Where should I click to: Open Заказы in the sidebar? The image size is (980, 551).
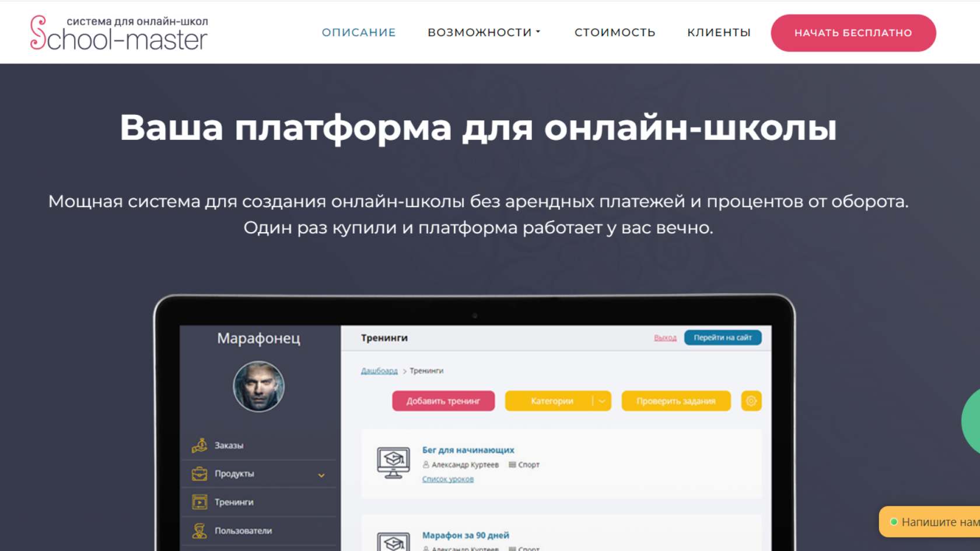tap(229, 445)
